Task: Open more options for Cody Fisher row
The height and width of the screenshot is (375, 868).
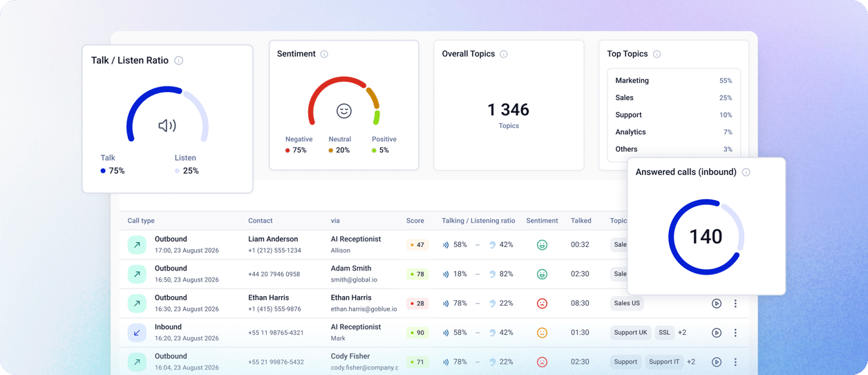Action: point(735,362)
